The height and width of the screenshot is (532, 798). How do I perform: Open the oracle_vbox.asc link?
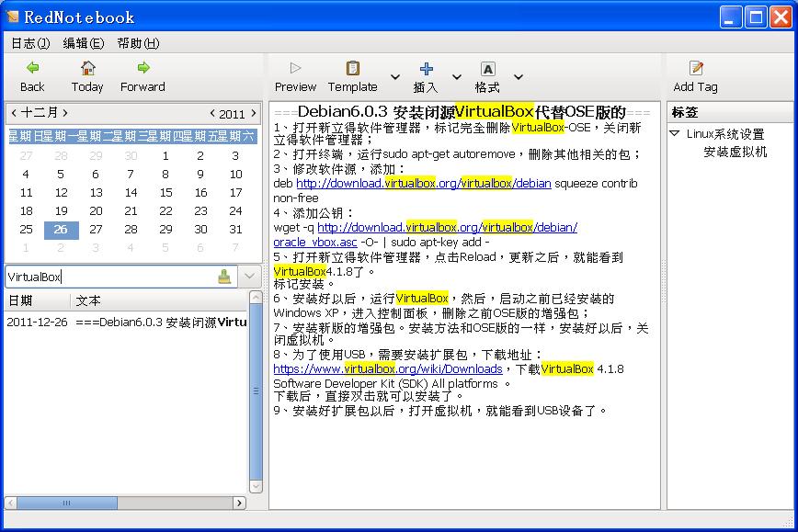(x=315, y=242)
